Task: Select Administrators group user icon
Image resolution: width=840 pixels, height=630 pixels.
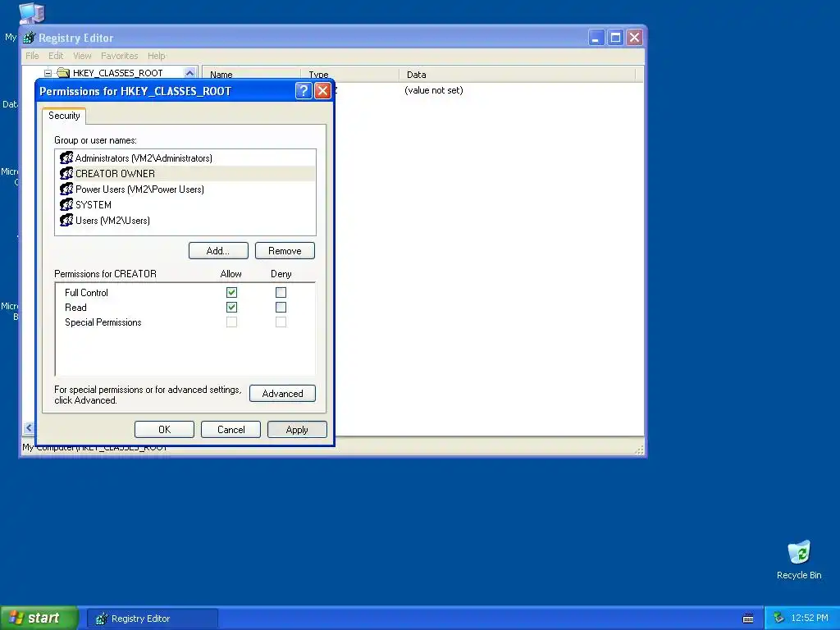Action: 66,158
